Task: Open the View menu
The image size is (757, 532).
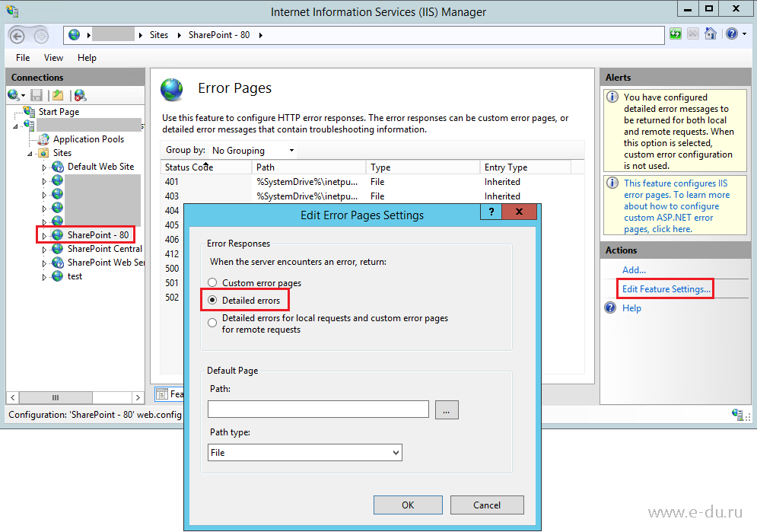Action: (52, 57)
